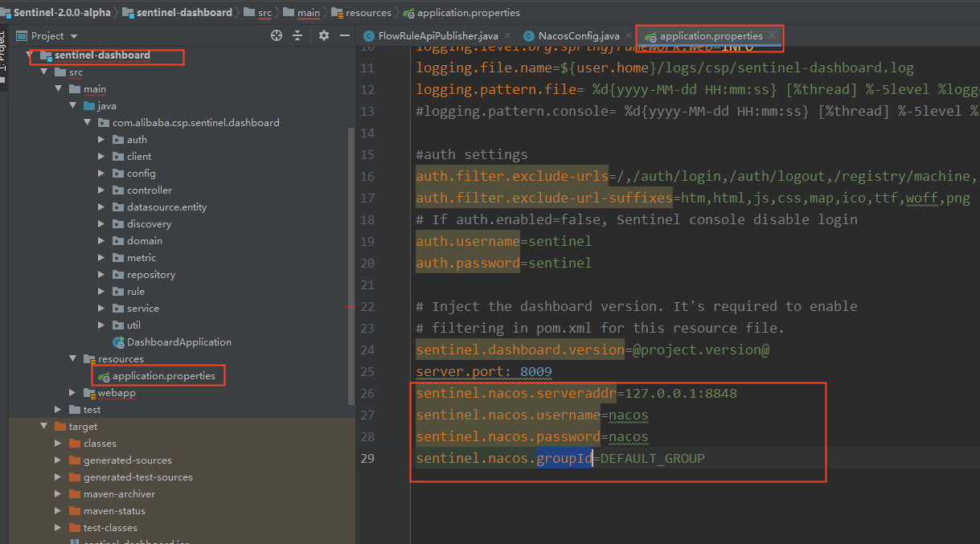This screenshot has width=980, height=544.
Task: Hide the Project panel with minimize dash
Action: (x=345, y=35)
